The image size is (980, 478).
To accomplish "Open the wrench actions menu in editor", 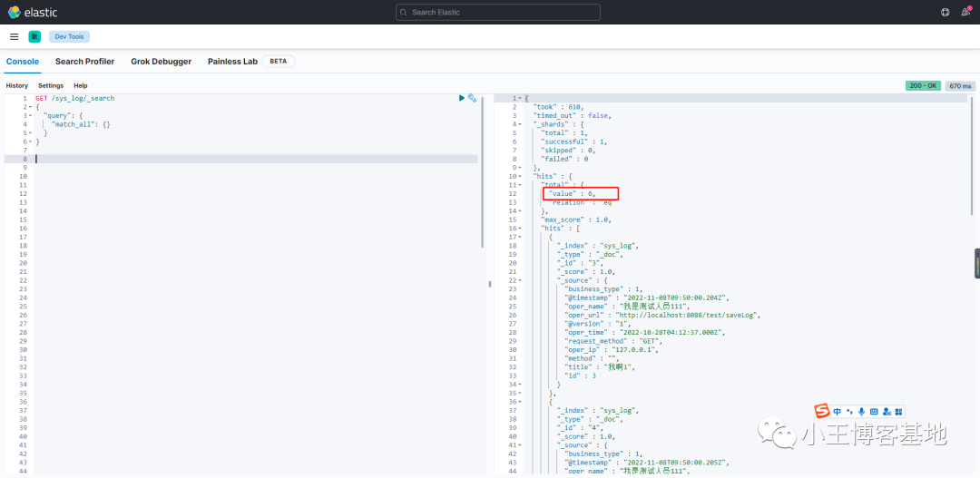I will [472, 98].
